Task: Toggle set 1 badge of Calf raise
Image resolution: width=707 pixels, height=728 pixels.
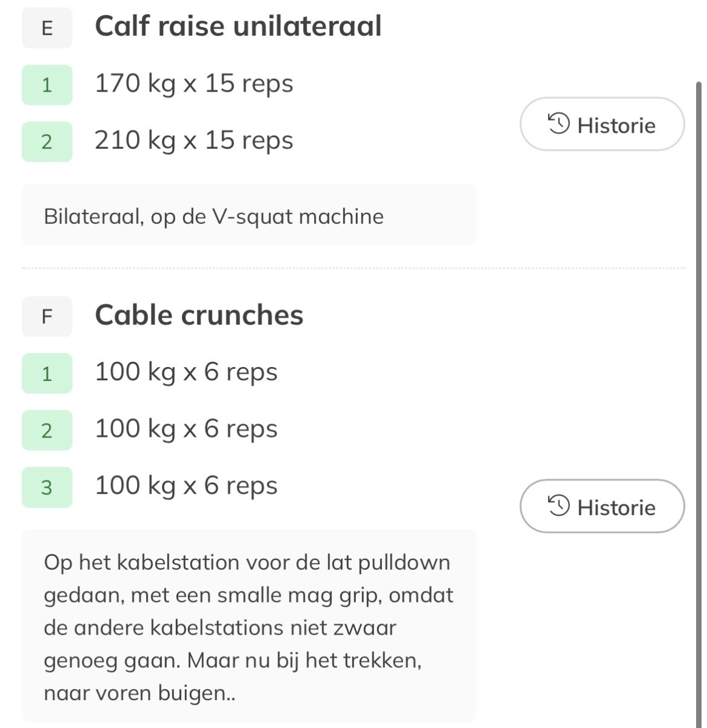Action: pyautogui.click(x=47, y=85)
